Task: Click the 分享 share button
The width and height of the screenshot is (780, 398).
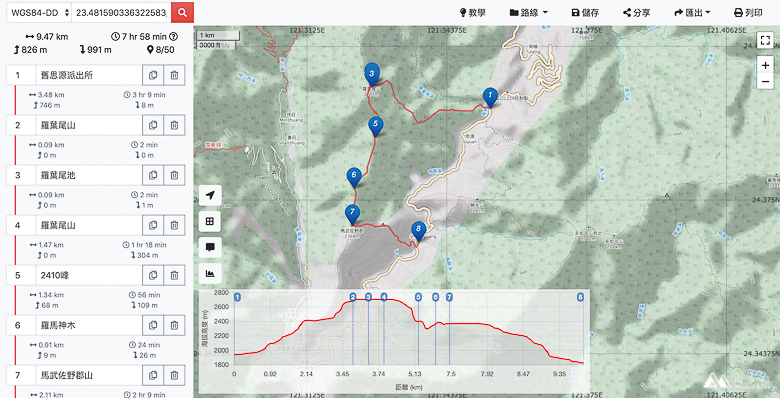Action: coord(637,12)
